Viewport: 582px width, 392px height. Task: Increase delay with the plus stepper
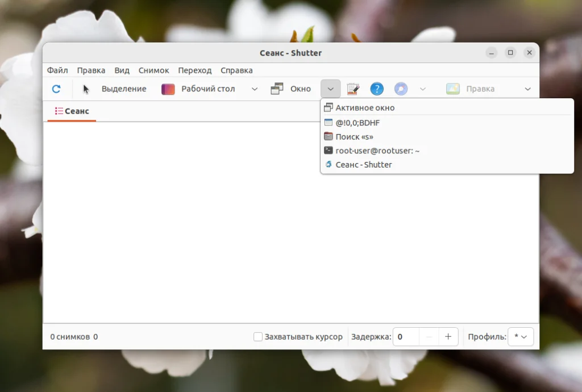pyautogui.click(x=448, y=336)
